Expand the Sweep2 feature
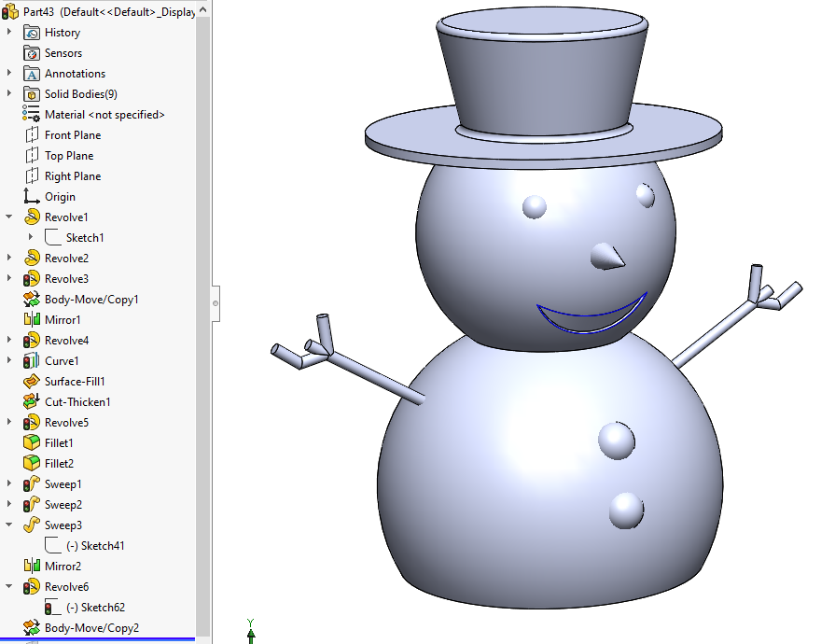 (x=9, y=504)
